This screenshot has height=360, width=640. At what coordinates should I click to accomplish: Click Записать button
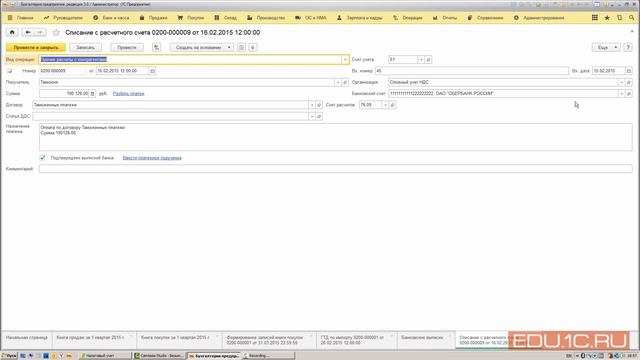pyautogui.click(x=85, y=47)
